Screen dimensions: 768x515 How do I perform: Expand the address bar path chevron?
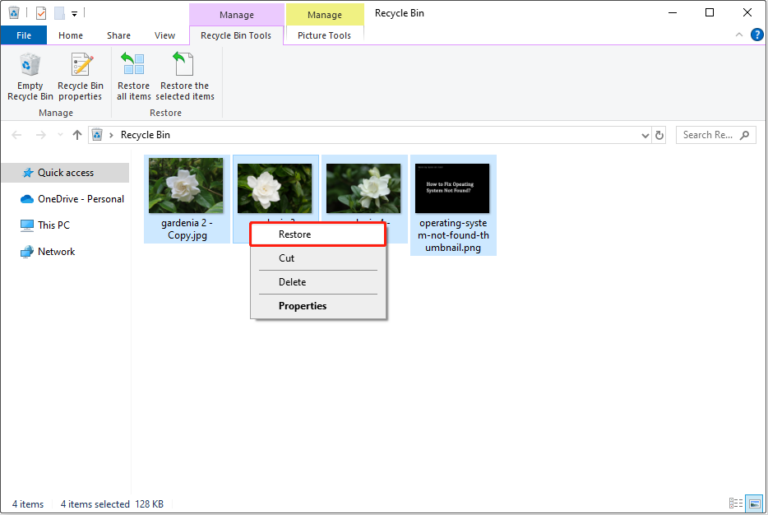click(111, 135)
